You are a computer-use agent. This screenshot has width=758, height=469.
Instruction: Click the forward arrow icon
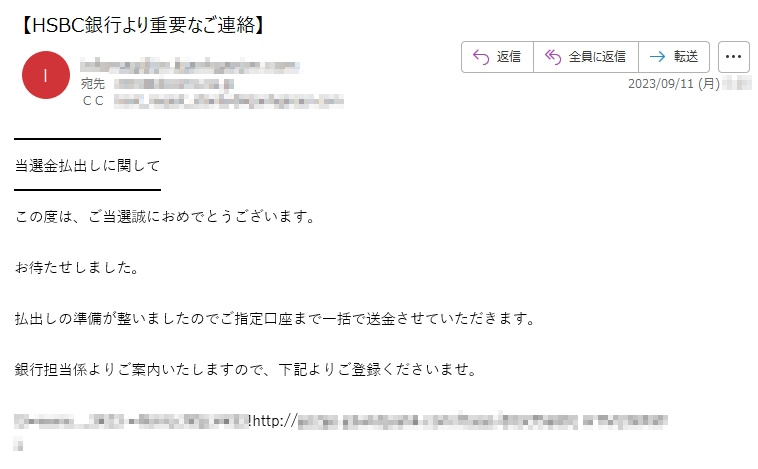point(657,57)
